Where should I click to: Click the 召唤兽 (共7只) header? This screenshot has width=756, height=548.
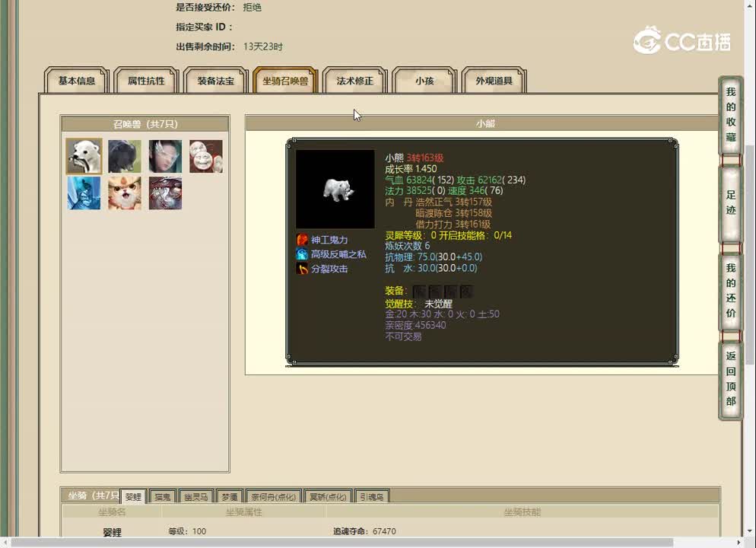coord(145,124)
